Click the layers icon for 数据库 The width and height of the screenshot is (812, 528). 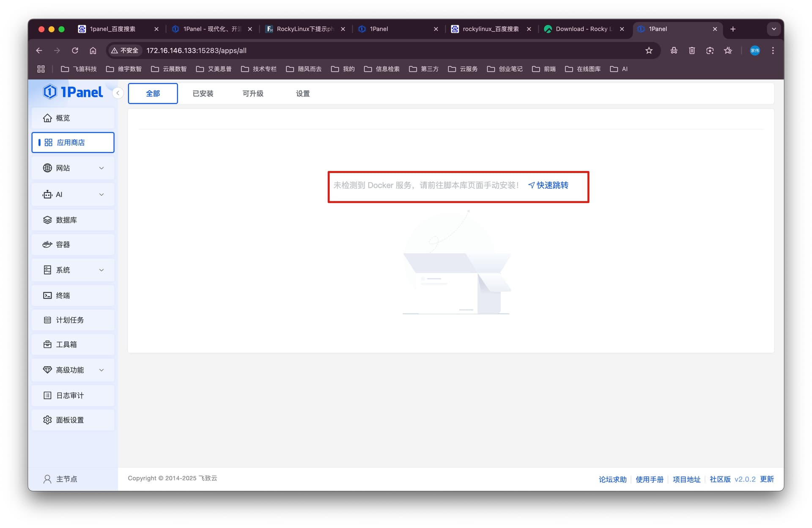(47, 220)
